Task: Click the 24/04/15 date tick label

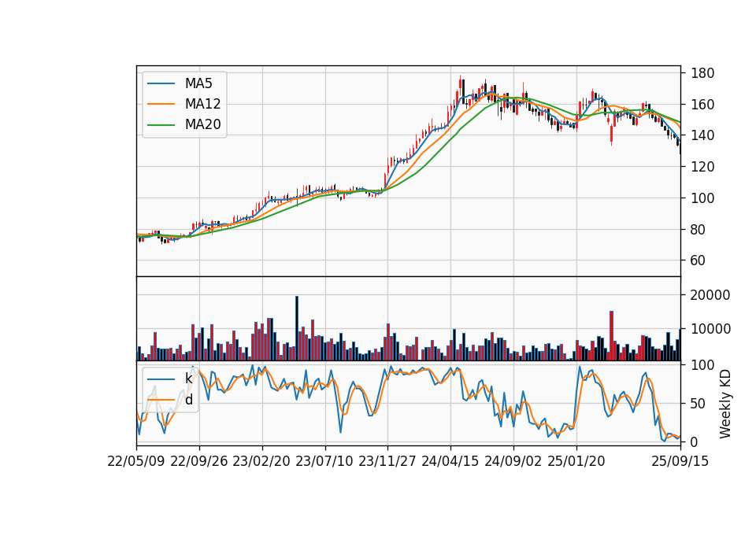Action: pos(450,461)
